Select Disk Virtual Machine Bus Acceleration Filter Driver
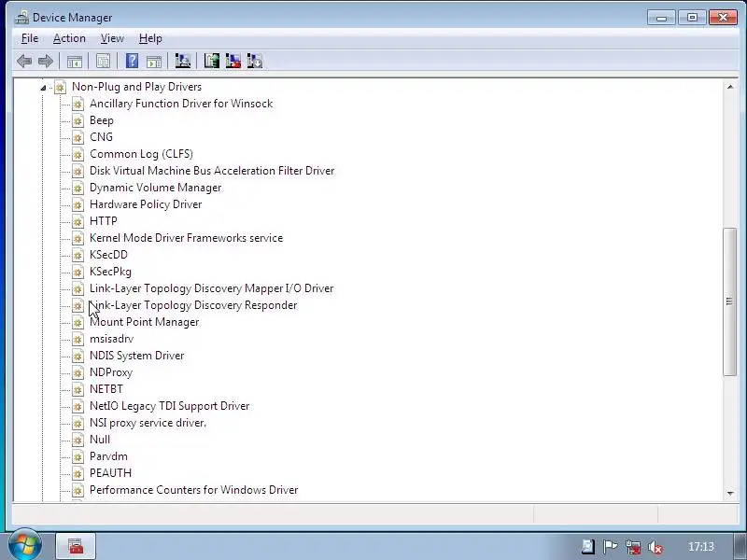 point(212,171)
